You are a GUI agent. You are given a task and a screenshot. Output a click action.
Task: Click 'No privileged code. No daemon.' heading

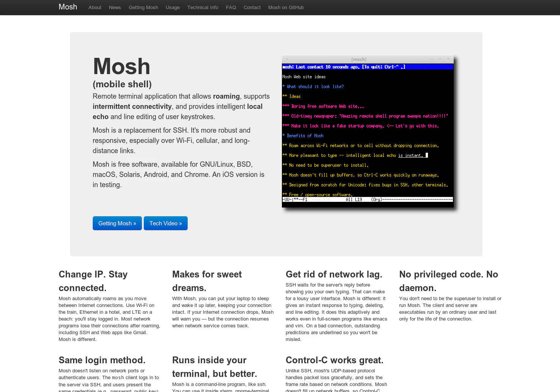point(448,281)
